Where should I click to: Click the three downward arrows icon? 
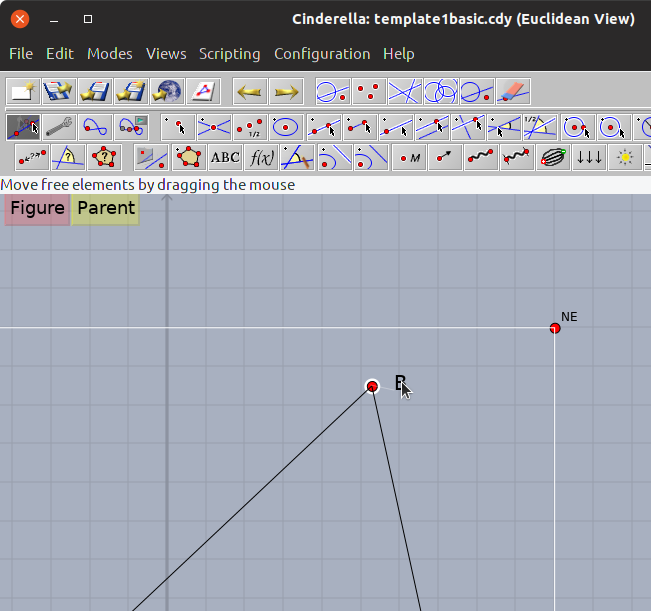589,157
